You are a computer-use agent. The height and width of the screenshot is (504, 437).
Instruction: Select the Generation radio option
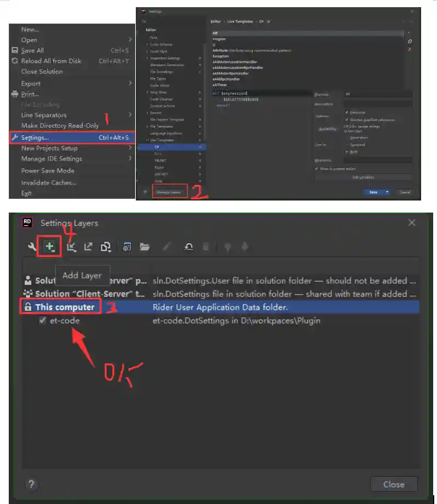tap(347, 138)
